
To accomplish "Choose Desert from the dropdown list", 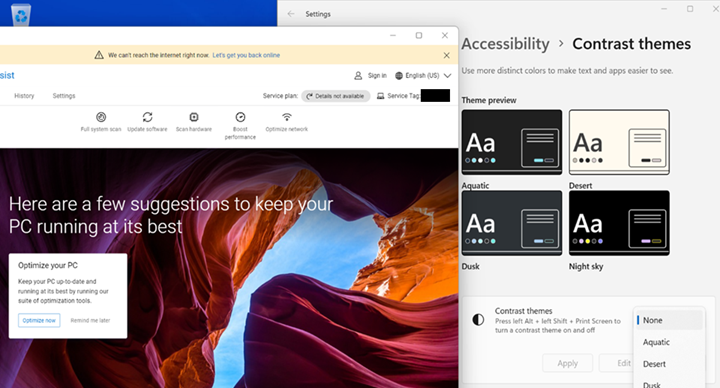I will pyautogui.click(x=669, y=364).
